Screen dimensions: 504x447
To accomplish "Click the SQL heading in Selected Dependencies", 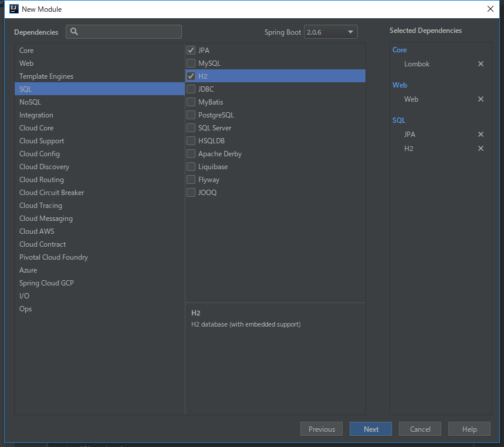I will (399, 120).
